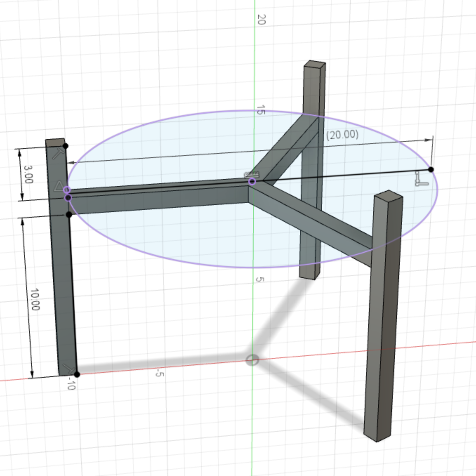Select the black endpoint at the line's right end
476x476 pixels.
point(431,170)
